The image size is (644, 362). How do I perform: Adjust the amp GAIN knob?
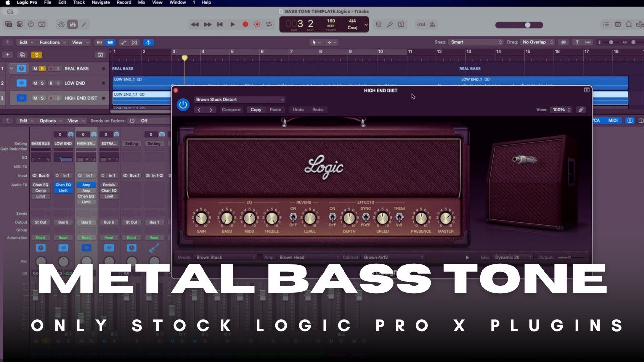tap(201, 218)
